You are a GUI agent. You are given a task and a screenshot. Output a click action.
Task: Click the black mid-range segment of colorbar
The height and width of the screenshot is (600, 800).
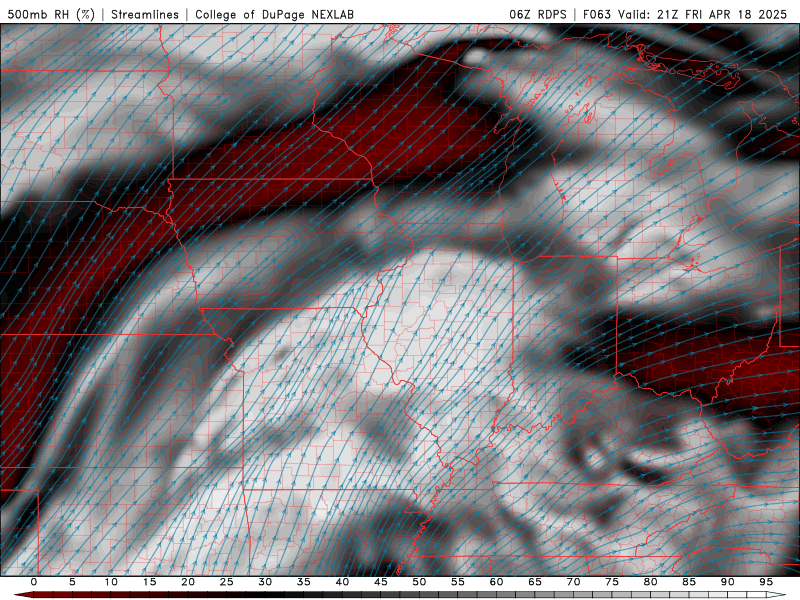click(x=276, y=595)
